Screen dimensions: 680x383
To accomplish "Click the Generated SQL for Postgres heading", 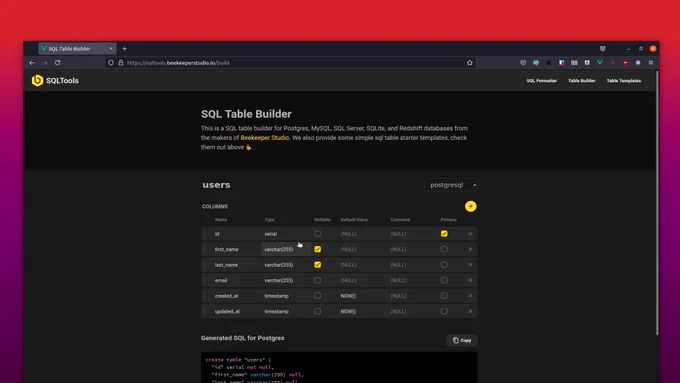I will coord(242,338).
